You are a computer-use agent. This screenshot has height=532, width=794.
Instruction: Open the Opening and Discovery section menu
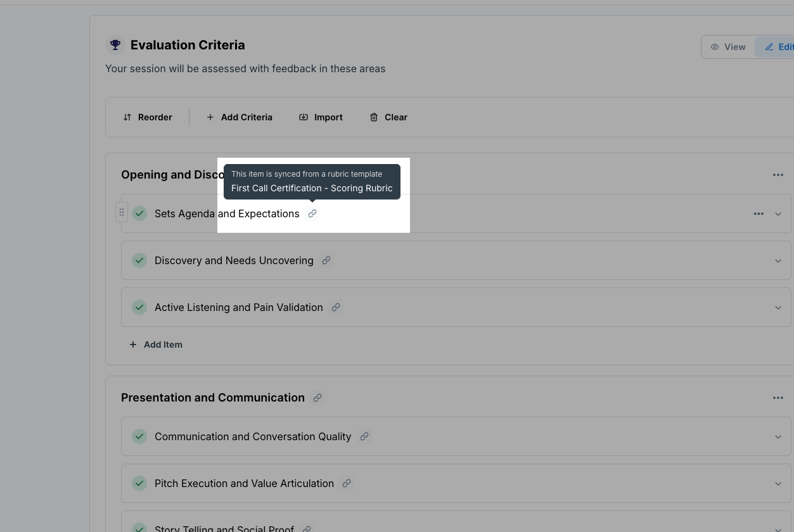pyautogui.click(x=778, y=175)
